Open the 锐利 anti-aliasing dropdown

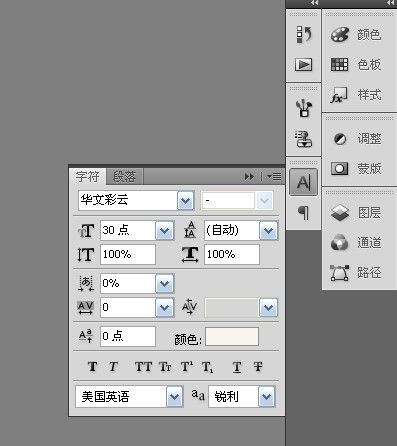pyautogui.click(x=267, y=397)
